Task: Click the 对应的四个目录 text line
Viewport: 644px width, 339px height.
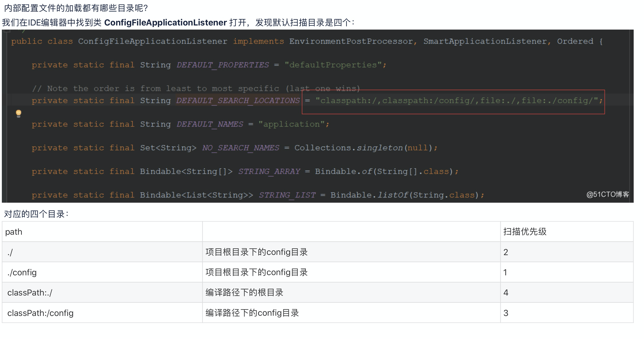Action: coord(36,214)
